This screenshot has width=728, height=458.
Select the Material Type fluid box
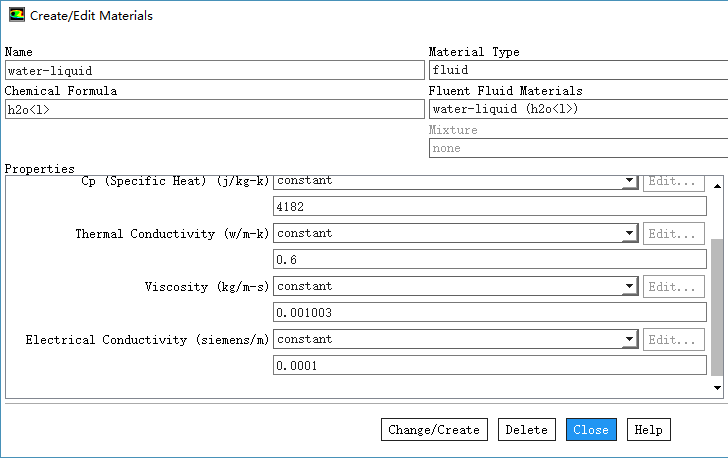578,71
